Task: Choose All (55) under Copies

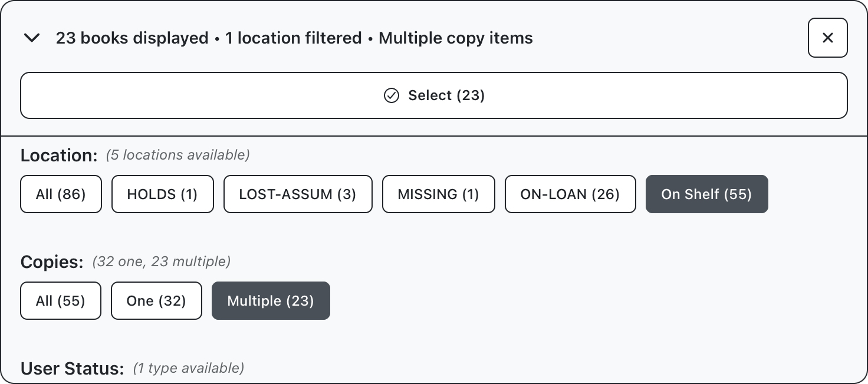Action: [60, 301]
